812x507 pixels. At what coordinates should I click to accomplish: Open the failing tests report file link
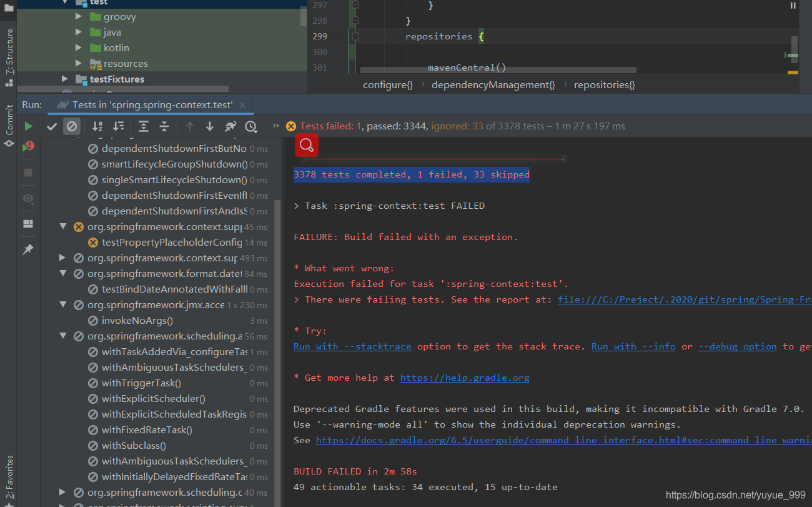click(x=685, y=300)
